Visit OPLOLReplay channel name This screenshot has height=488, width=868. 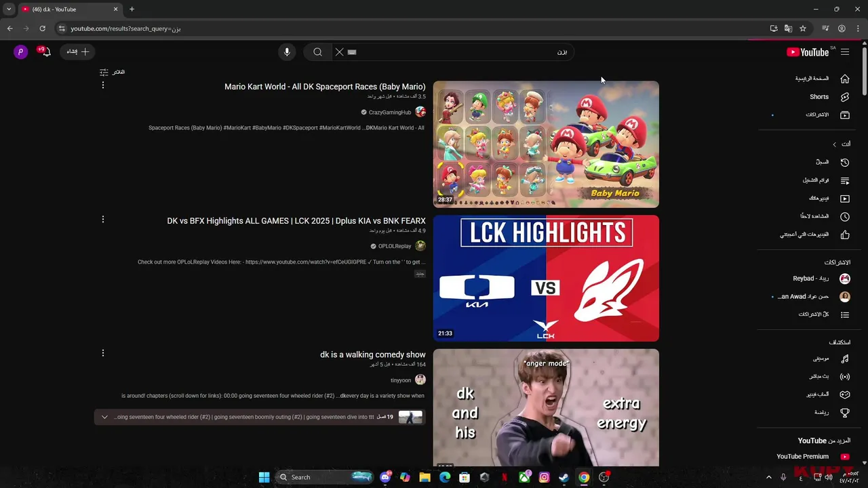pyautogui.click(x=395, y=247)
